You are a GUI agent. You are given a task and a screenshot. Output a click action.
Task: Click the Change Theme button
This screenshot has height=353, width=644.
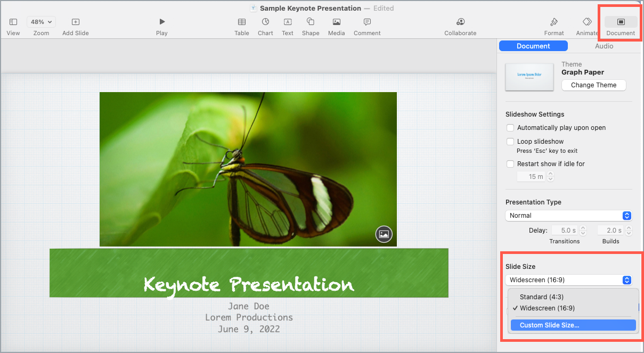pos(593,85)
